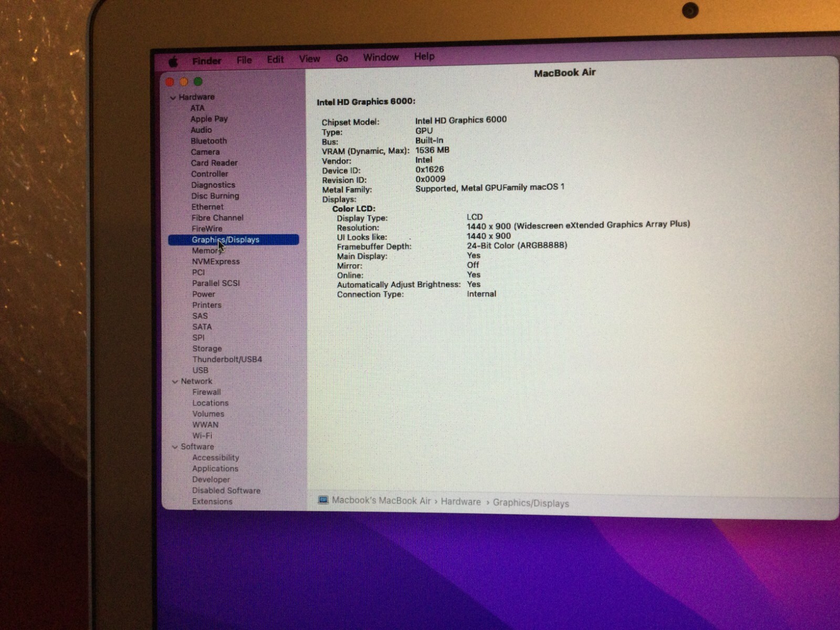Select Firewall under Network

point(206,393)
